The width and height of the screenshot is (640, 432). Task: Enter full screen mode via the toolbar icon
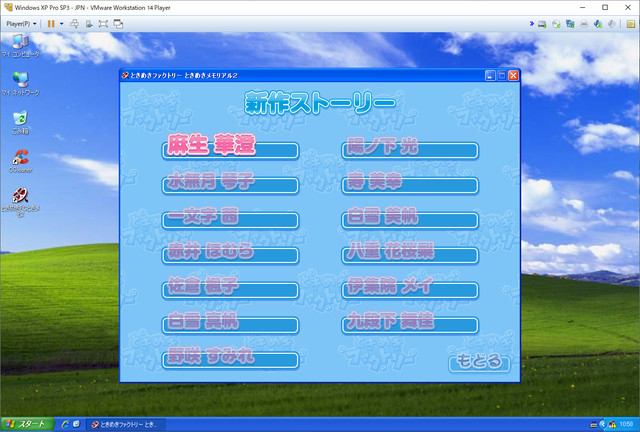coord(103,24)
